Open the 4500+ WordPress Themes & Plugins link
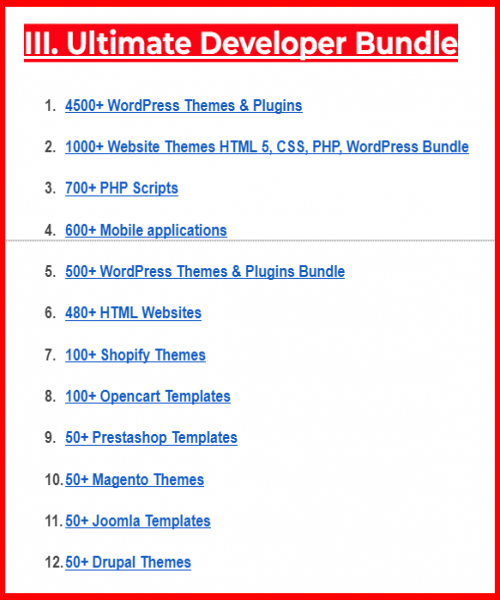Image resolution: width=500 pixels, height=600 pixels. pos(184,106)
